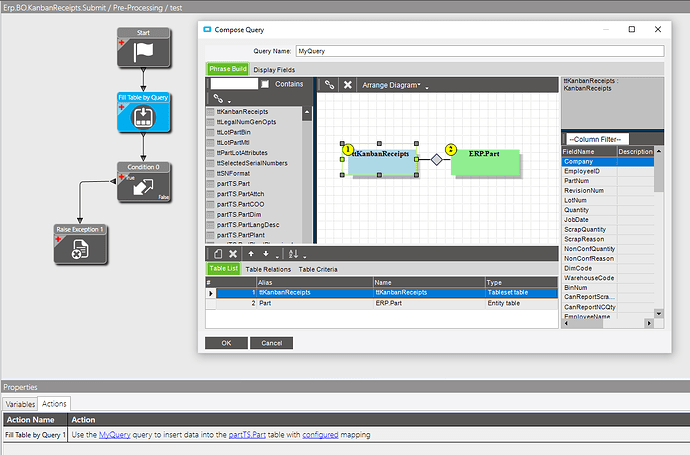Switch to the Phrase Build tab
The width and height of the screenshot is (690, 455).
(228, 69)
